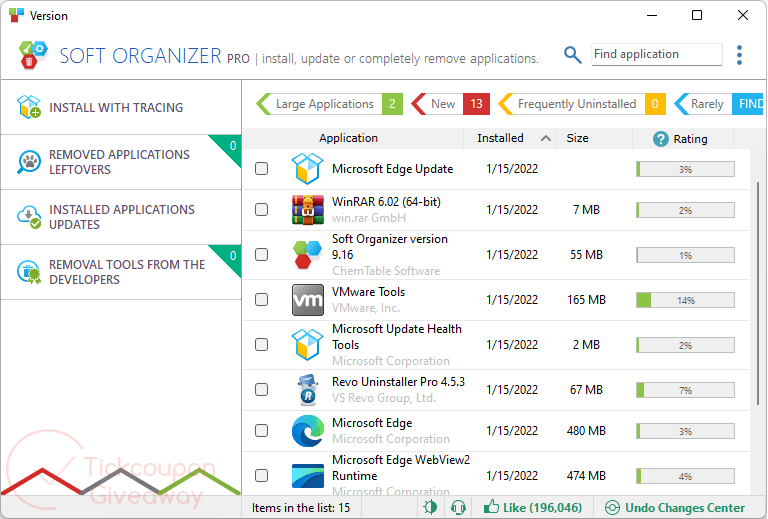Open the three-dot options menu
The width and height of the screenshot is (768, 519).
coord(740,55)
